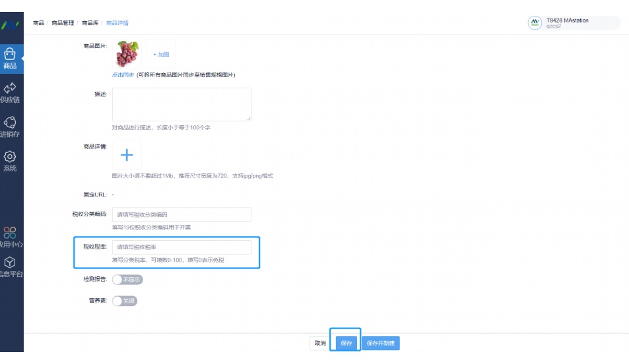Image resolution: width=629 pixels, height=364 pixels.
Task: Open the 商品 shopping bag sidebar icon
Action: [x=10, y=59]
